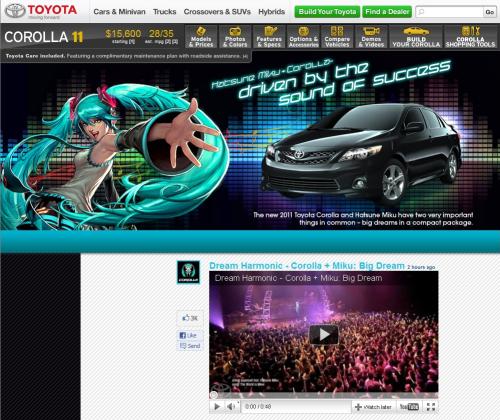The width and height of the screenshot is (500, 420).
Task: Open Crossovers & SUVs menu
Action: click(x=217, y=12)
